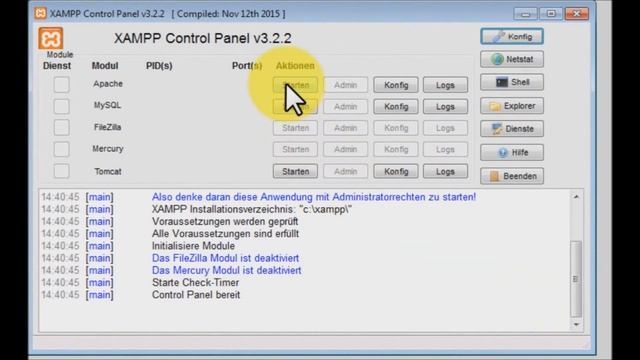640x360 pixels.
Task: View Apache Logs
Action: (x=445, y=85)
